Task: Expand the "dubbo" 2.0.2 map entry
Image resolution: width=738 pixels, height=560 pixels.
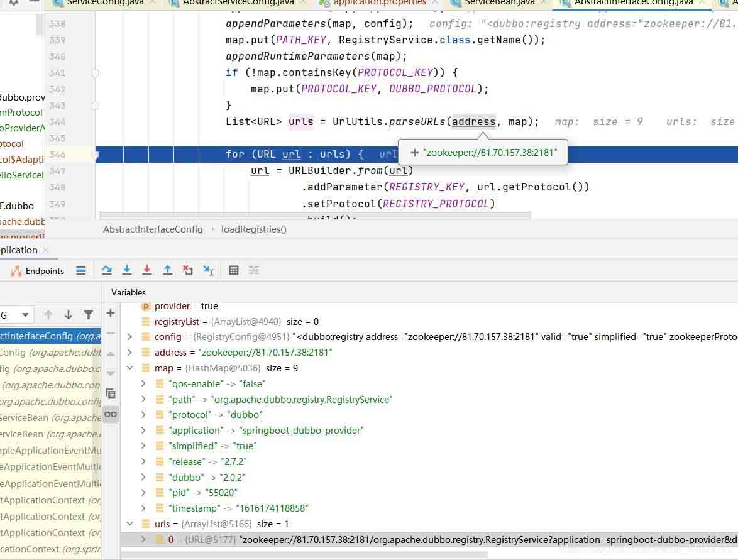Action: point(143,477)
